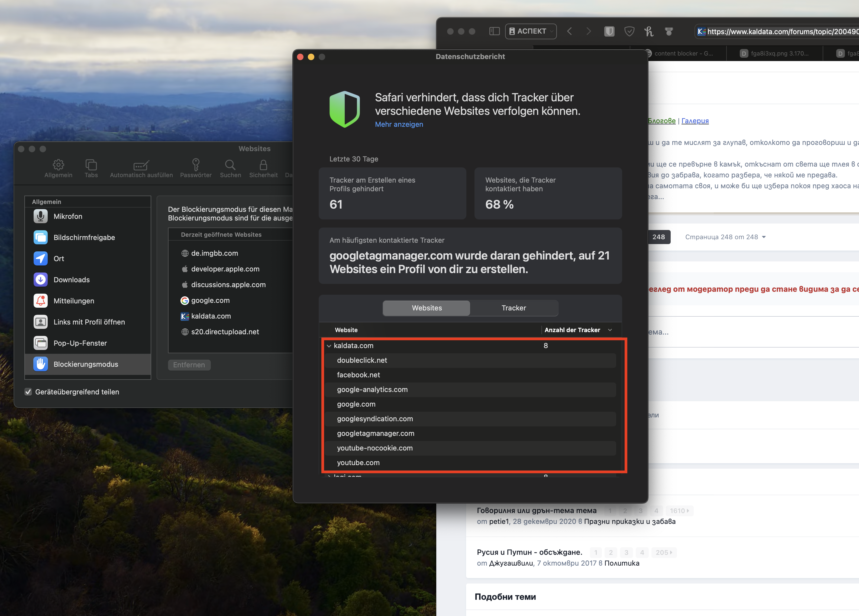
Task: Select Mitteilungen bell entry in sidebar
Action: click(88, 301)
